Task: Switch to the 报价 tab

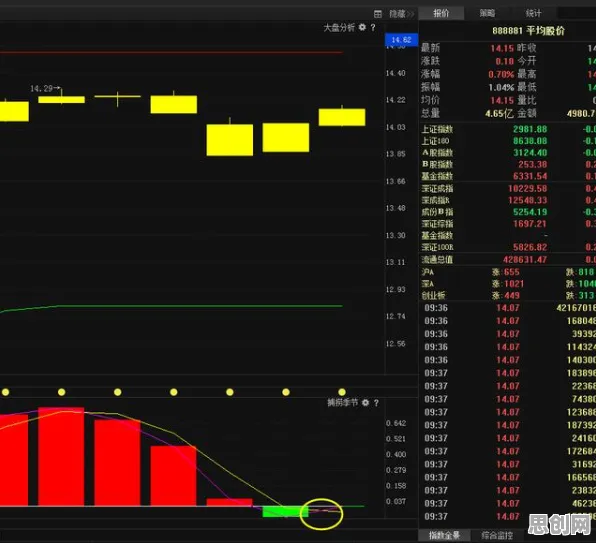Action: pos(441,13)
